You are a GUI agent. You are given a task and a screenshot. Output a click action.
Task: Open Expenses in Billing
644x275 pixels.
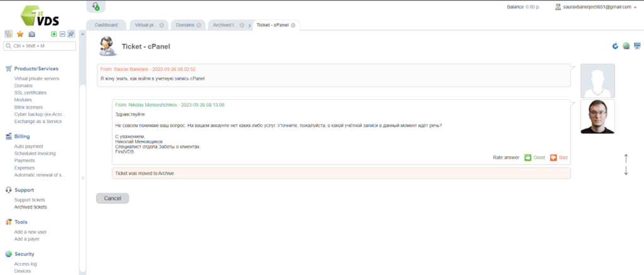coord(25,168)
